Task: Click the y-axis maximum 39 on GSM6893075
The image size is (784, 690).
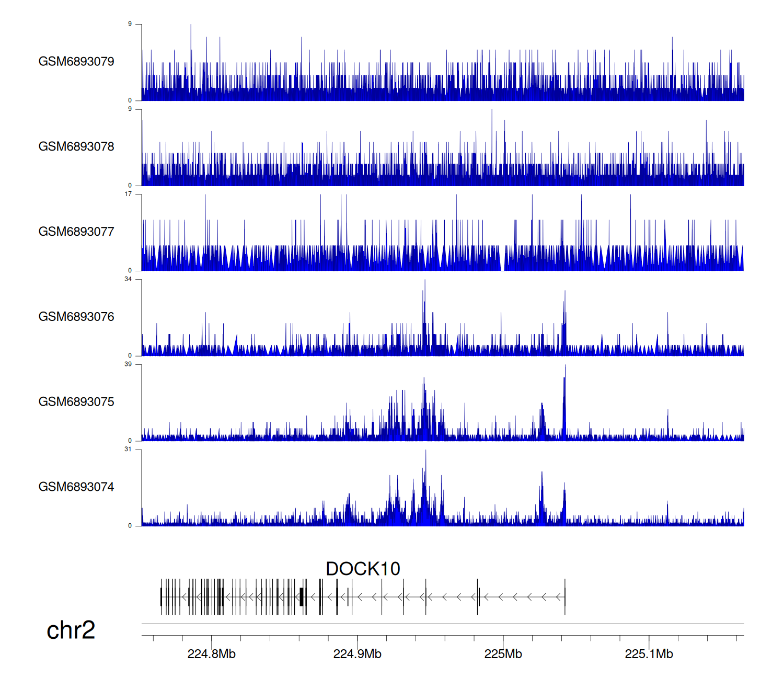Action: click(x=128, y=364)
